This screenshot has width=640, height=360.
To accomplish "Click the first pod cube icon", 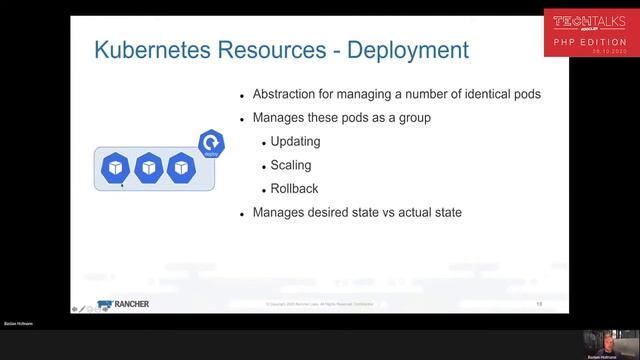I will (x=116, y=168).
